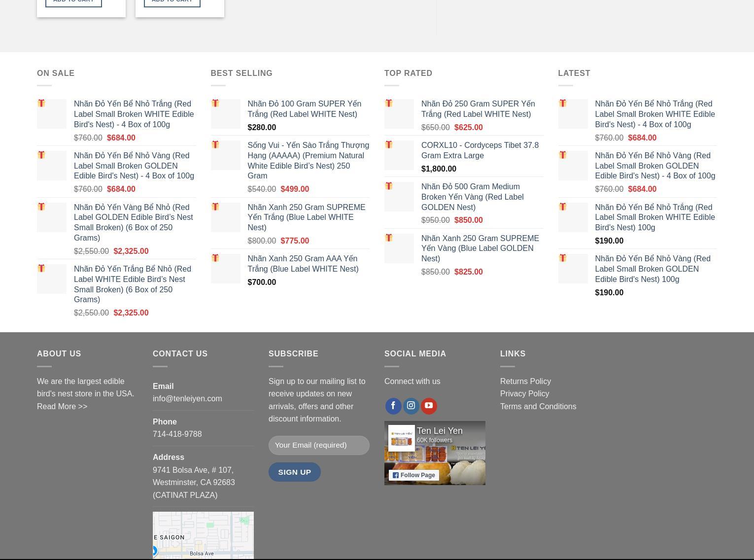Open Nhãn Đỏ 100 Gram SUPER product link

[304, 109]
